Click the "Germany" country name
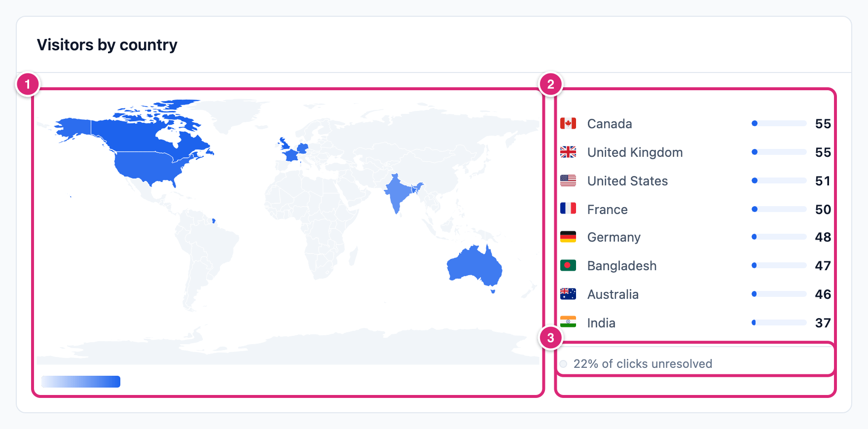Screen dimensions: 868x429 614,238
